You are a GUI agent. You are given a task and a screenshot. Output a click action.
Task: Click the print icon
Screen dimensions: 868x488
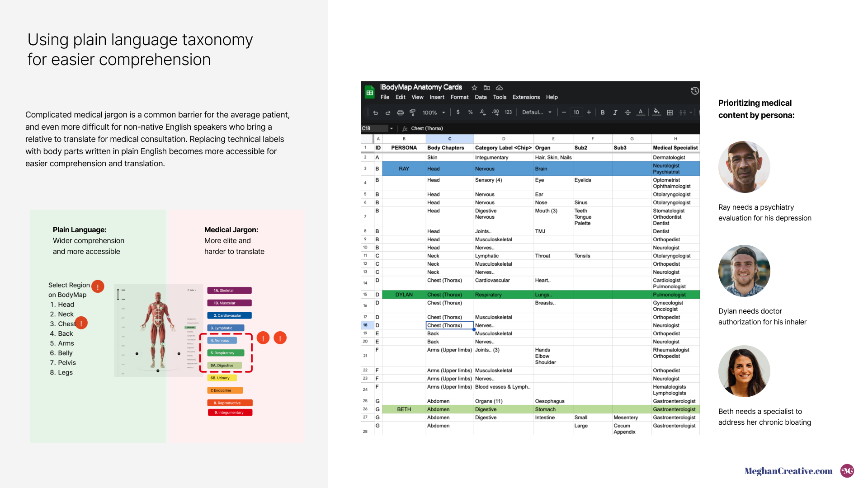click(400, 113)
